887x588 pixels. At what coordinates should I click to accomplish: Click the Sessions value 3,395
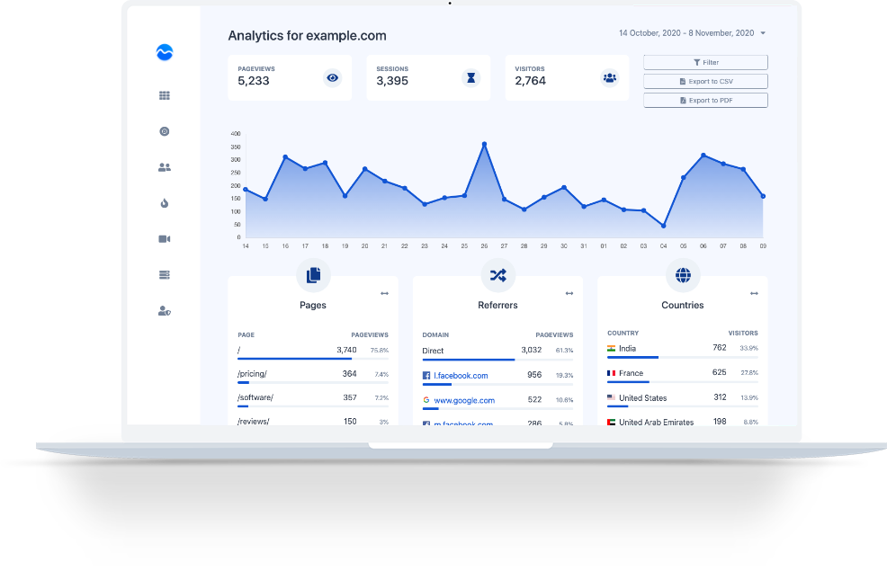(x=392, y=81)
